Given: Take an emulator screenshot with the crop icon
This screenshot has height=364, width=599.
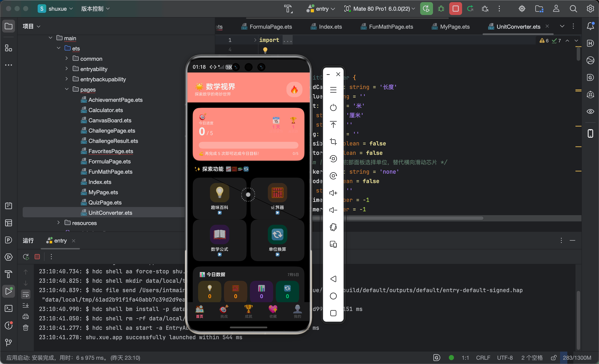Looking at the screenshot, I should coord(333,141).
